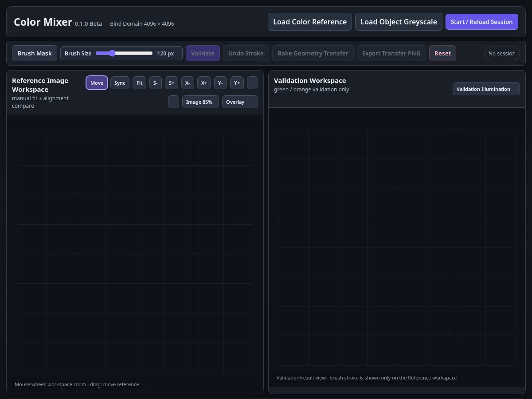This screenshot has width=532, height=399.
Task: Click the Validate button
Action: tap(203, 53)
